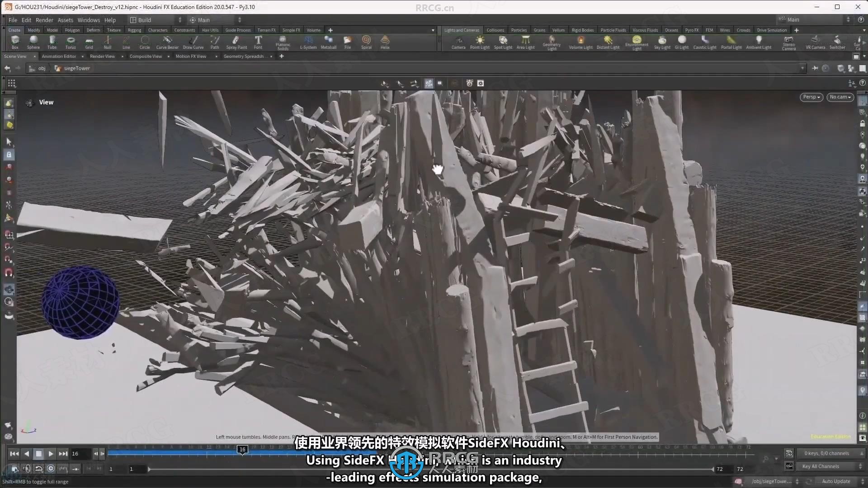This screenshot has height=488, width=868.
Task: Open the Render menu
Action: click(x=44, y=20)
